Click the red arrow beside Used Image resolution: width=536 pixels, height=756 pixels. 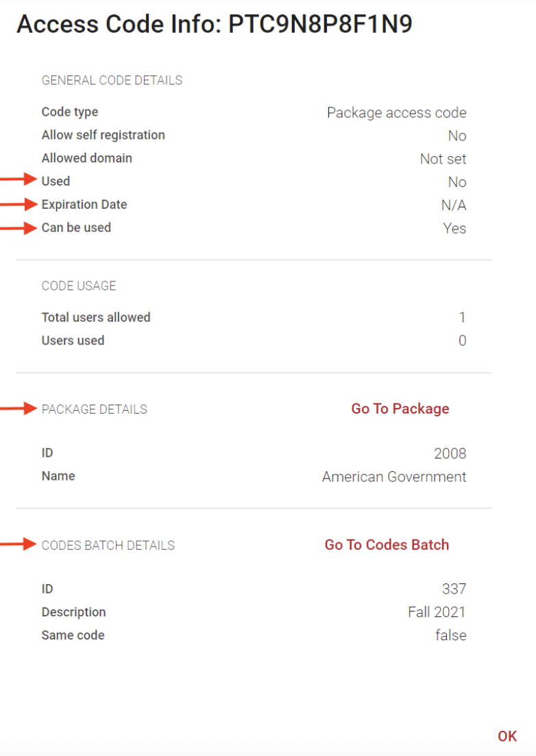(x=19, y=179)
